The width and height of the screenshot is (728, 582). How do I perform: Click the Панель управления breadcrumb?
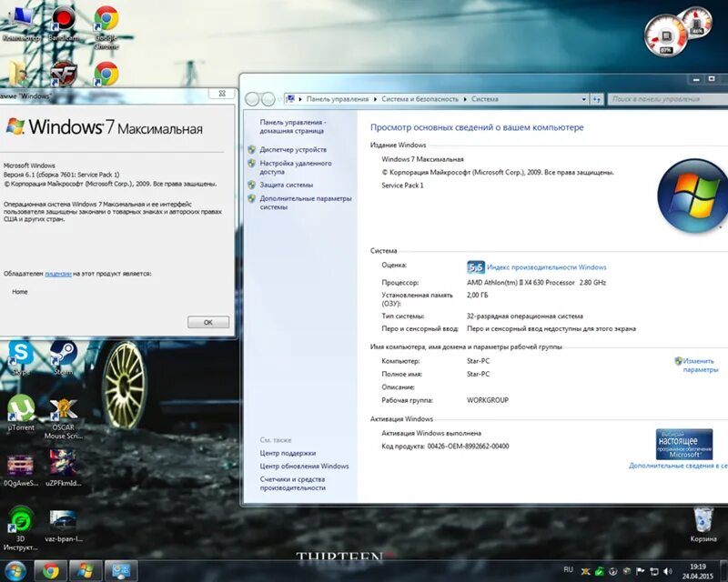(337, 99)
